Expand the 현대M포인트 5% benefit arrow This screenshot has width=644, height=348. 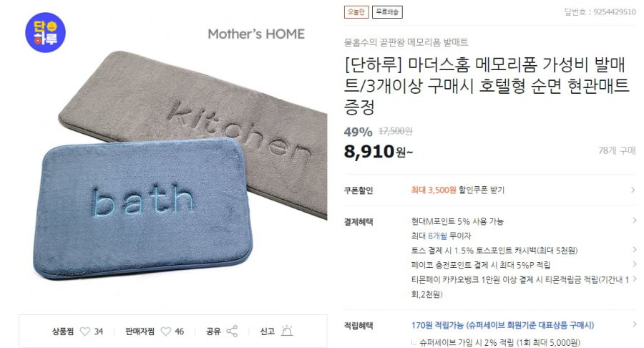tap(635, 221)
